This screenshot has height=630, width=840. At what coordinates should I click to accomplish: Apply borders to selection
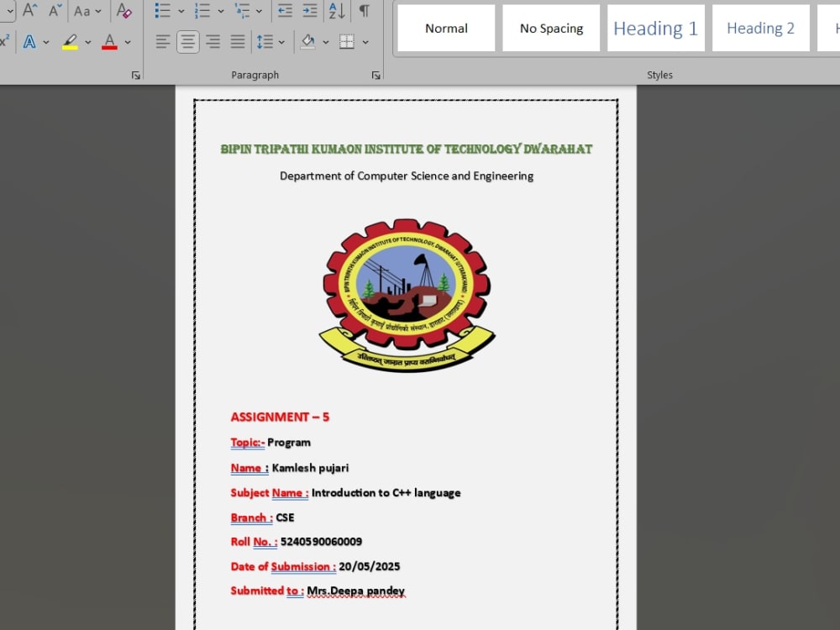tap(347, 42)
